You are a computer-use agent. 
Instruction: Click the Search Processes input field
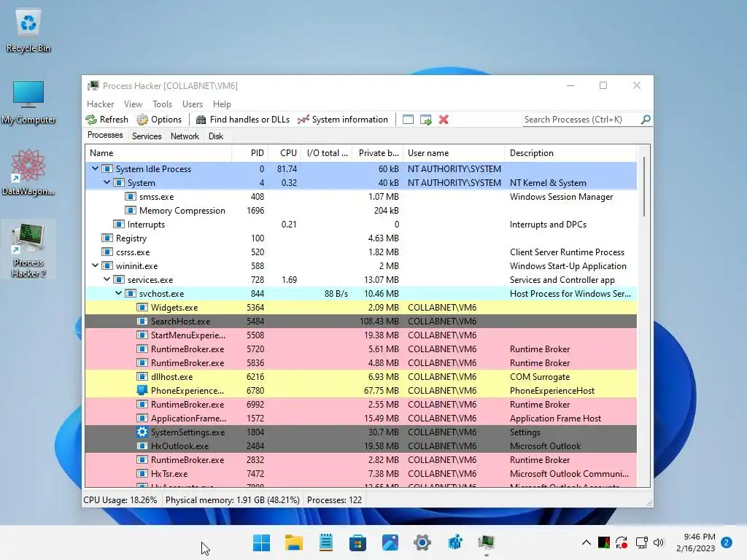(x=580, y=120)
